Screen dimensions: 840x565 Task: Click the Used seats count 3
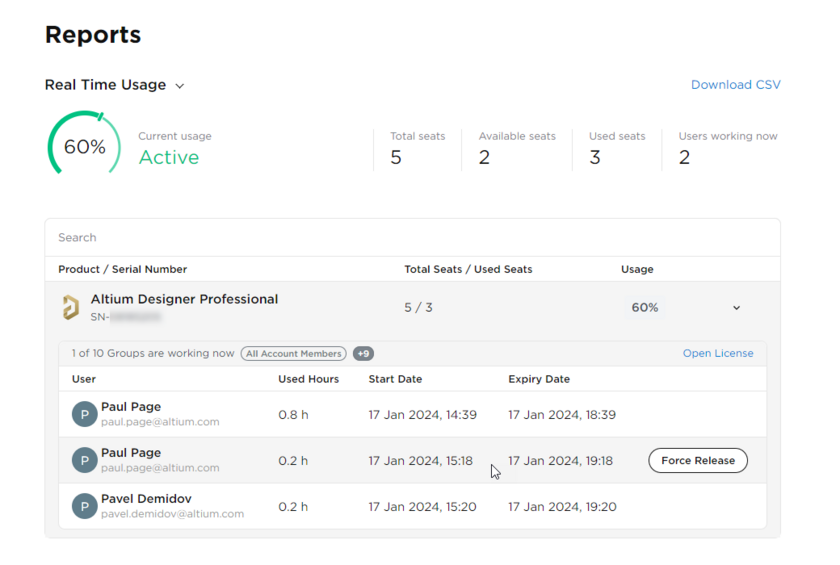pos(595,157)
